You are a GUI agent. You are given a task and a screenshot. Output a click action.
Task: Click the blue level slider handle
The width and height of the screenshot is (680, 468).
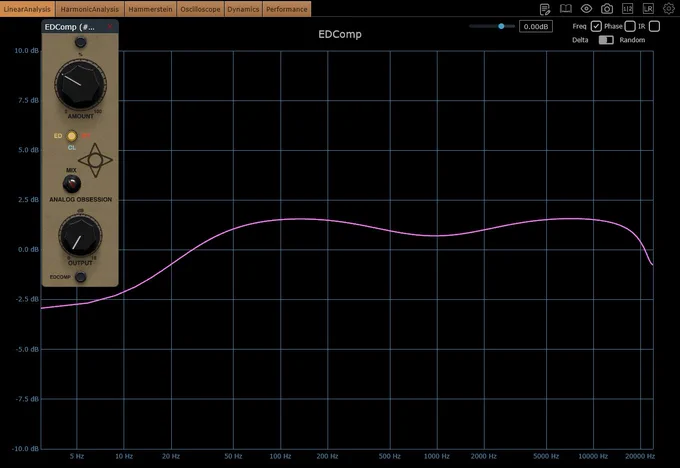[x=501, y=26]
